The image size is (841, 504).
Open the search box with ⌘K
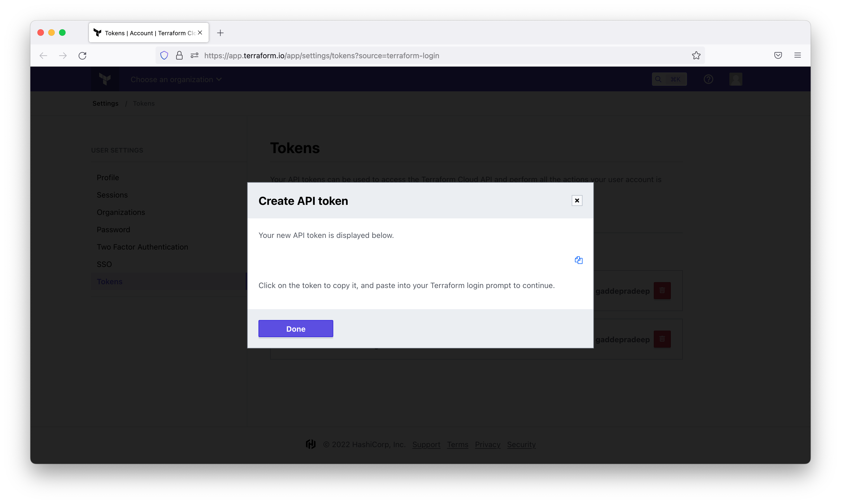coord(669,79)
